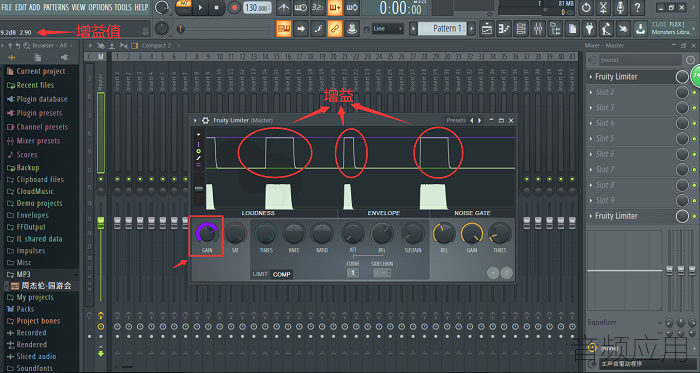Expand Slot 3 arrow in mixer
The height and width of the screenshot is (373, 700).
591,108
